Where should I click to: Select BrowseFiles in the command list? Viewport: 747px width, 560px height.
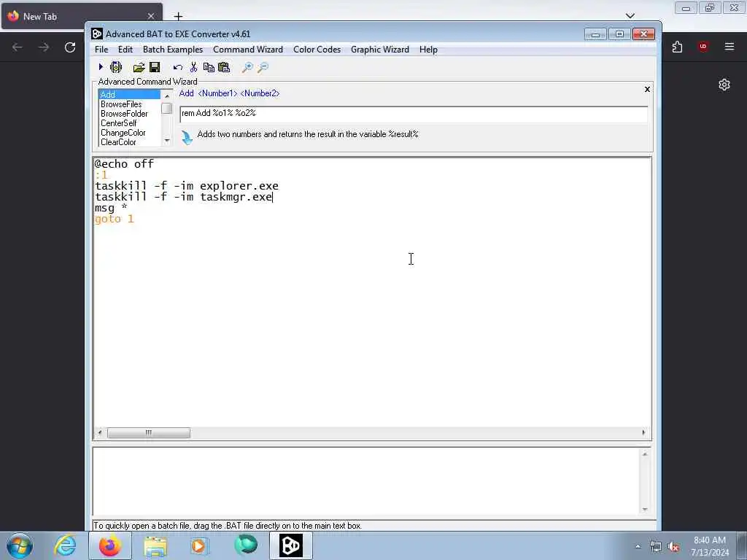[x=130, y=104]
